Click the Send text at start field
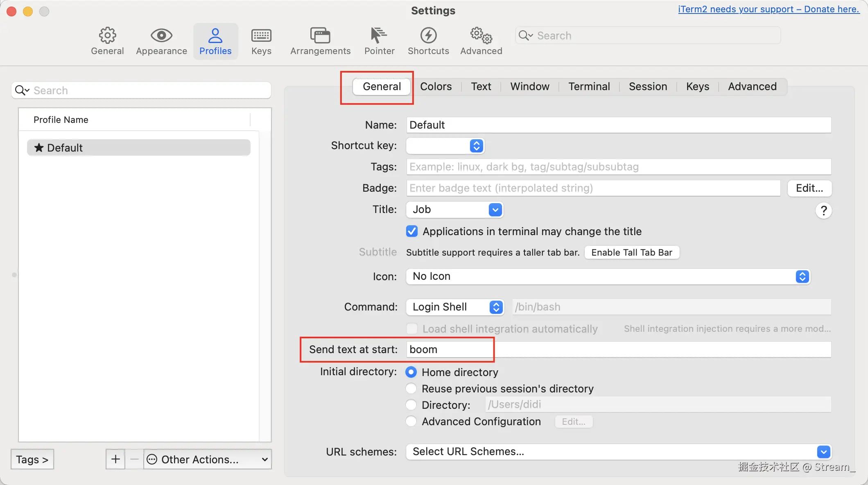Screen dimensions: 868x485 click(618, 349)
